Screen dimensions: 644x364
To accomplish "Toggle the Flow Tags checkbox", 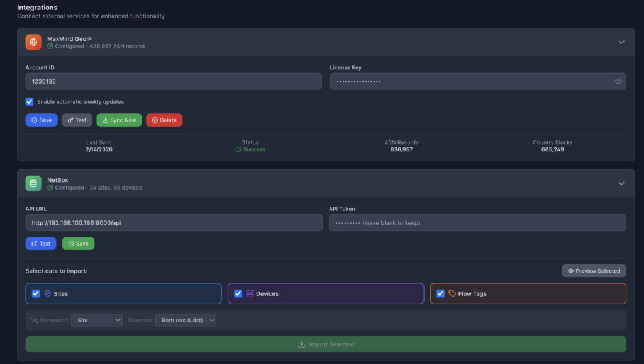I will coord(440,293).
